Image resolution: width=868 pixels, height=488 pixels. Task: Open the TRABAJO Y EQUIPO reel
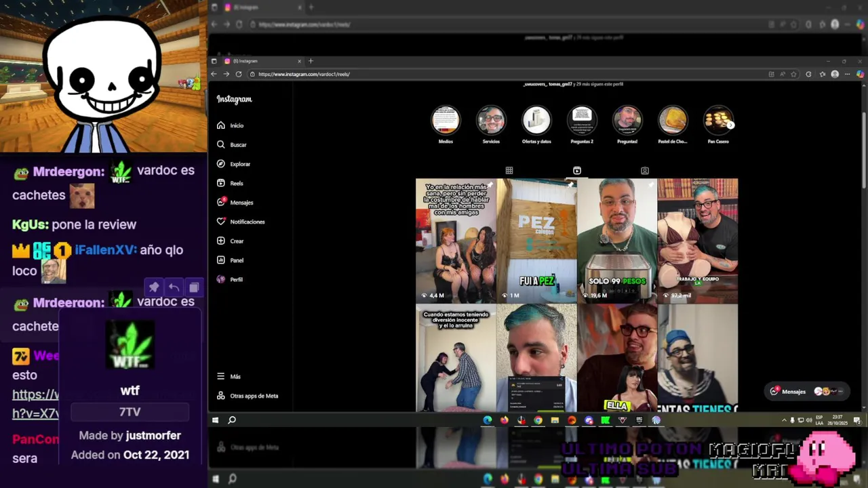coord(698,241)
